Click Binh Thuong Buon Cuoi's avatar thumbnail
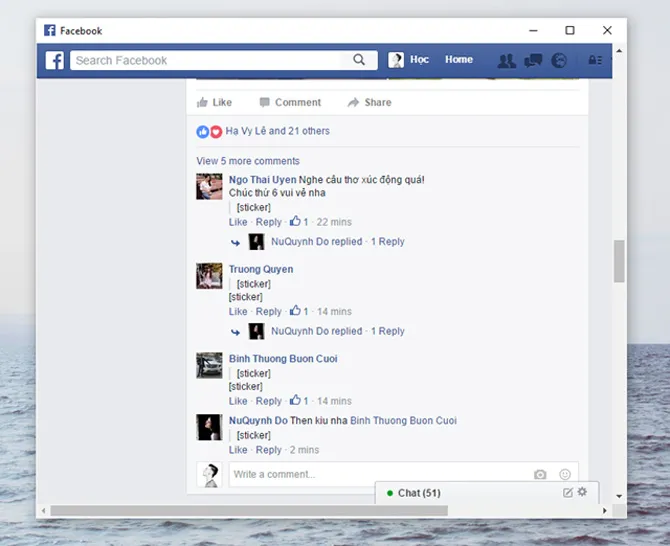 (209, 365)
